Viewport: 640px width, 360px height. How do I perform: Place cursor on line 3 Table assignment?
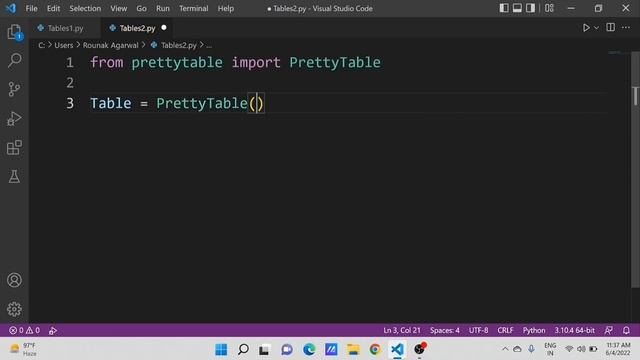[177, 103]
